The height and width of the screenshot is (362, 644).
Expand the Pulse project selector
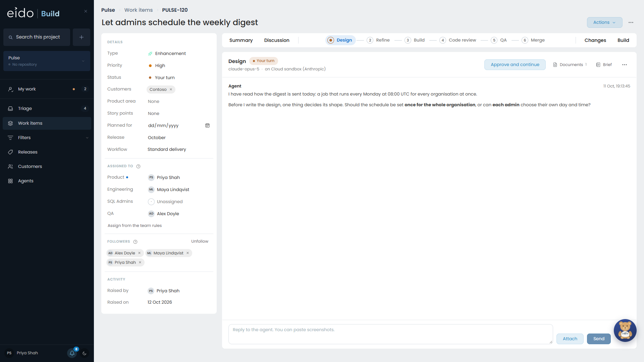47,61
